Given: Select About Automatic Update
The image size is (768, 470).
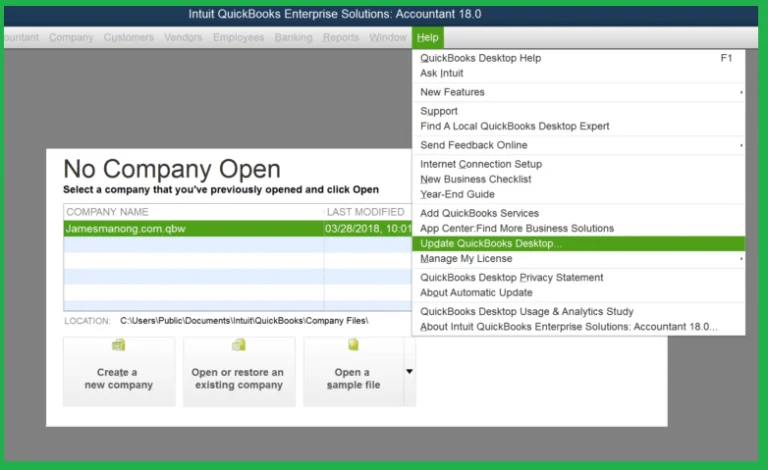Looking at the screenshot, I should tap(578, 293).
